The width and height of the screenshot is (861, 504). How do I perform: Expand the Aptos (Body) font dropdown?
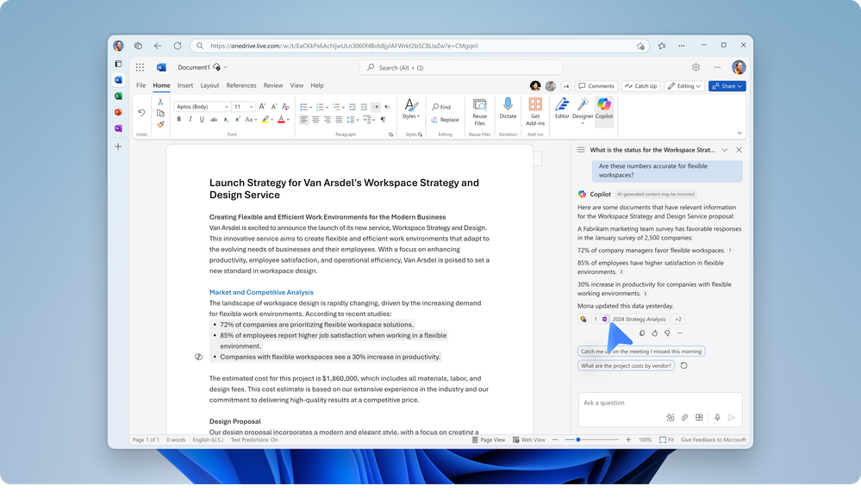pos(226,107)
